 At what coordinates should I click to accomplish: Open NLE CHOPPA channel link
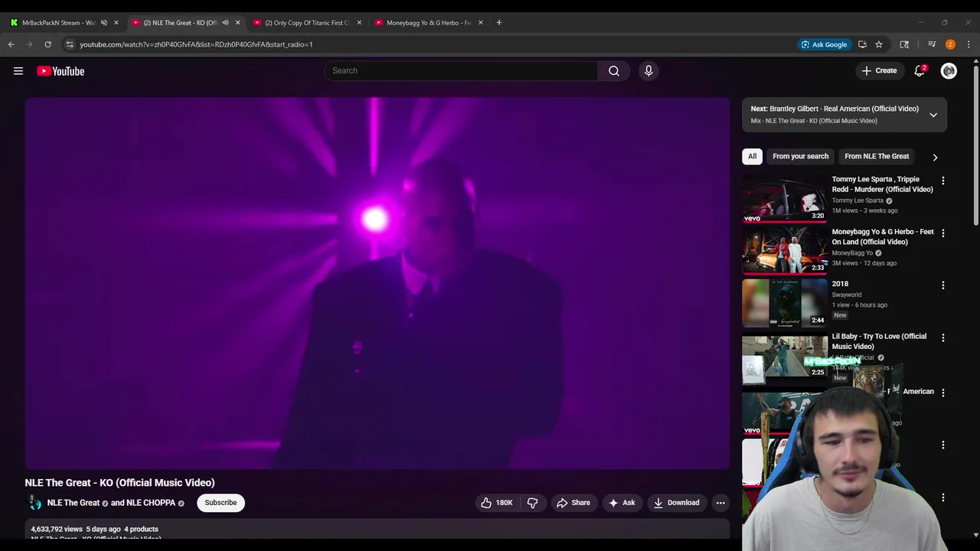coord(151,503)
